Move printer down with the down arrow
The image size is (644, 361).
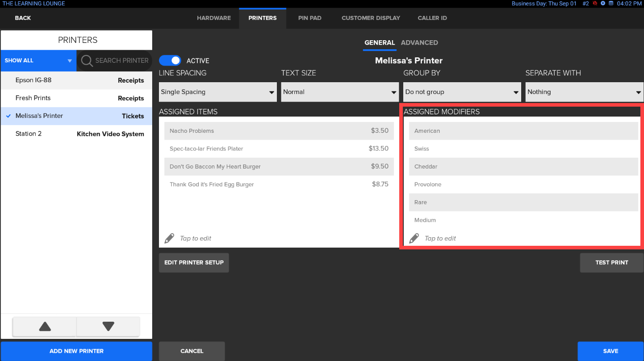(108, 326)
